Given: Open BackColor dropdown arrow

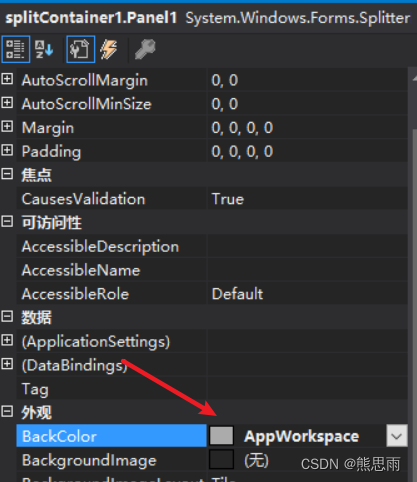Looking at the screenshot, I should click(x=397, y=435).
